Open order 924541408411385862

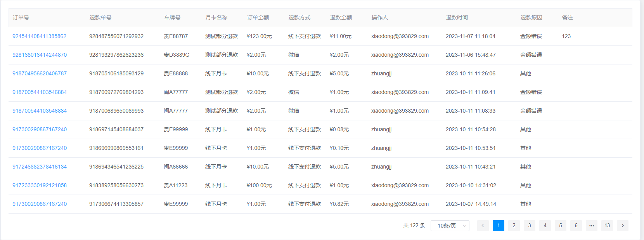pos(39,36)
